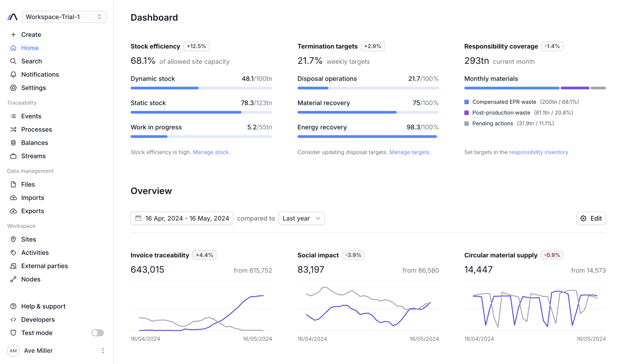Open the 'Last year' comparison dropdown

(x=301, y=218)
